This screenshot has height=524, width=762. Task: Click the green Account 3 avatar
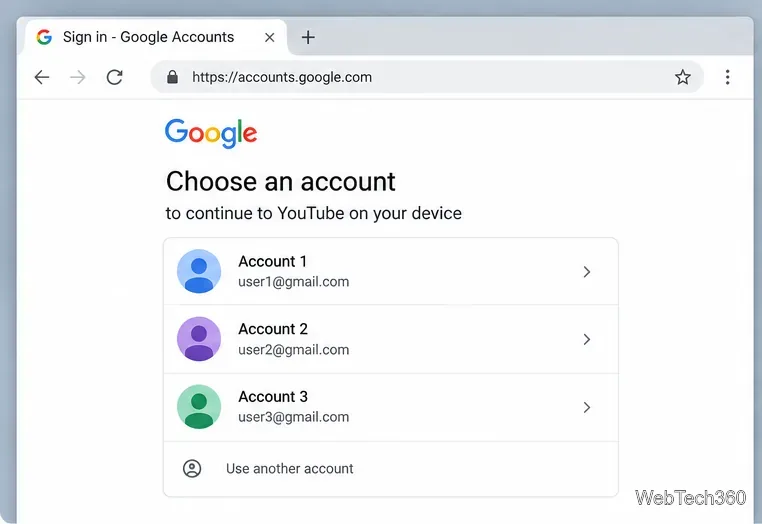click(x=199, y=407)
